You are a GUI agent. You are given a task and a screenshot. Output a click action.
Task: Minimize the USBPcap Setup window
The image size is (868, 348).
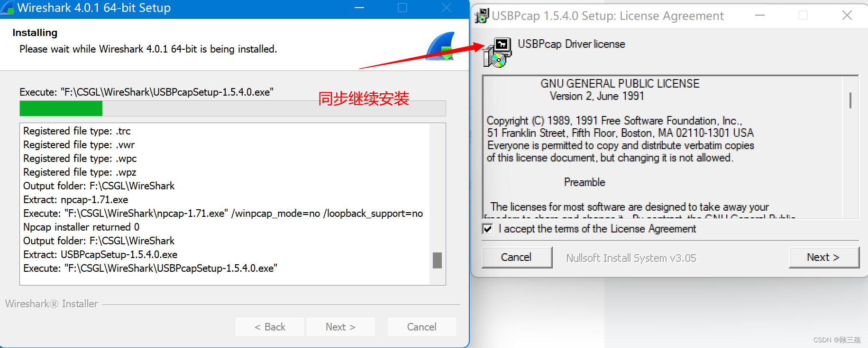click(x=760, y=16)
